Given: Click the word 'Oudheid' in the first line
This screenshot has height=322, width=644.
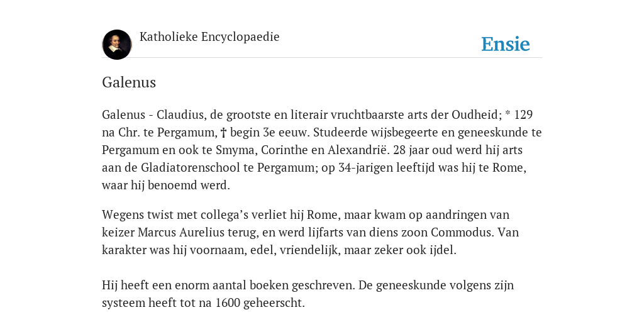Looking at the screenshot, I should coord(477,114).
